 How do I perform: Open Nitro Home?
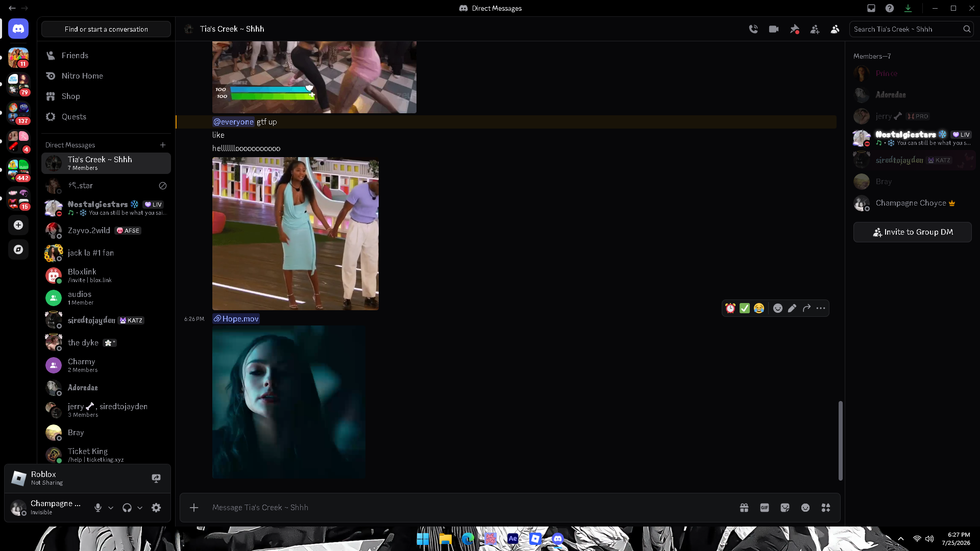[x=106, y=76]
